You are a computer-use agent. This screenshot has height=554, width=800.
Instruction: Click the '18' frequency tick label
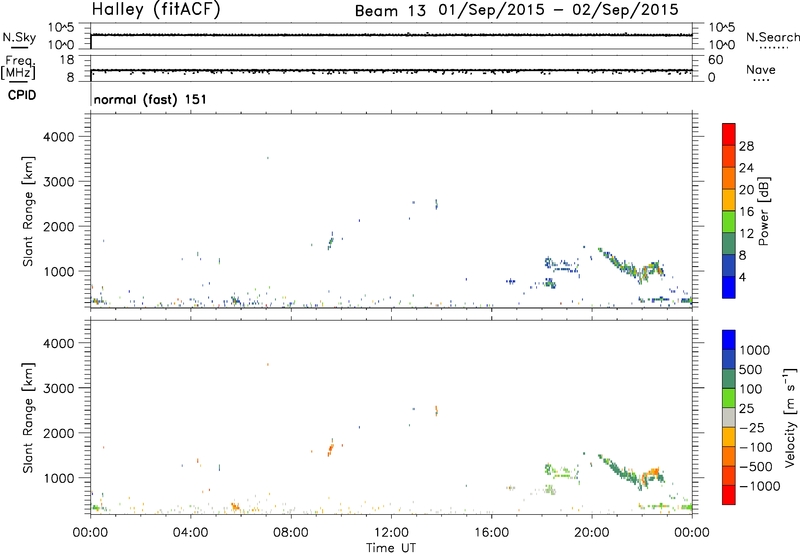point(67,60)
